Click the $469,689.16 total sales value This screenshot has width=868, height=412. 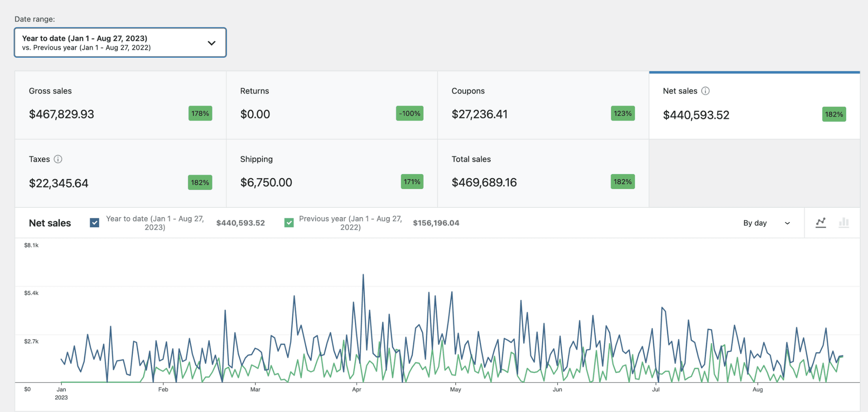[x=484, y=182]
